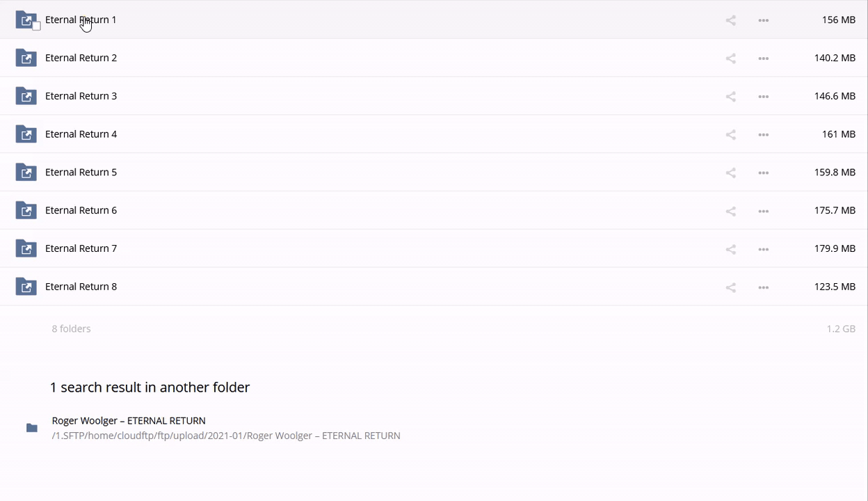Image resolution: width=868 pixels, height=501 pixels.
Task: Tick the checkbox on Eternal Return 1
Action: click(x=36, y=26)
